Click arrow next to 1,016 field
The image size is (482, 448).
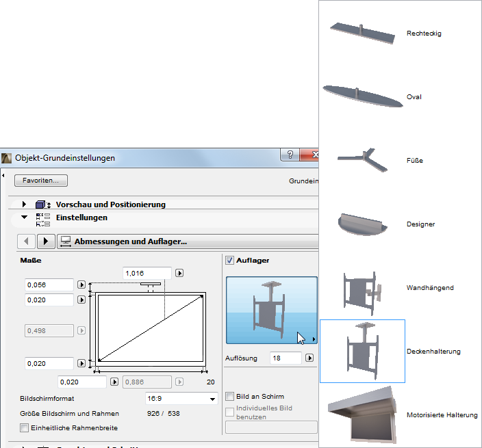click(179, 273)
